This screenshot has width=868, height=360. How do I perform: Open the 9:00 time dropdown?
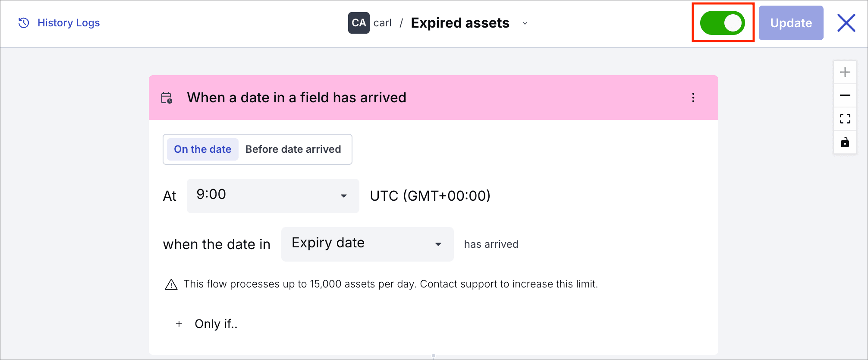[273, 196]
